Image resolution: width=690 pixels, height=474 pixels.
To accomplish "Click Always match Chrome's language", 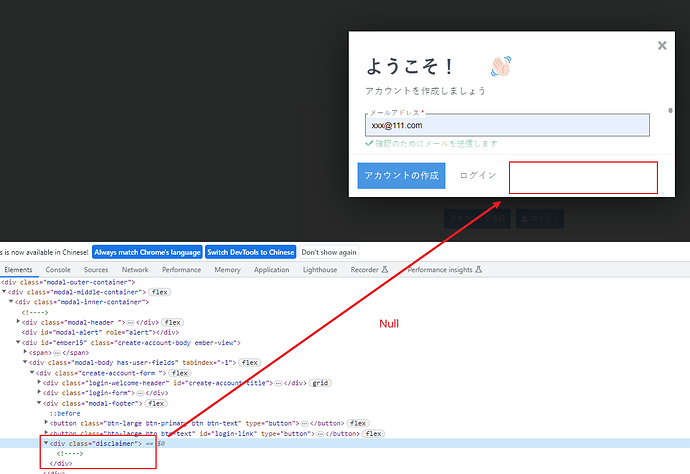I will (x=147, y=252).
